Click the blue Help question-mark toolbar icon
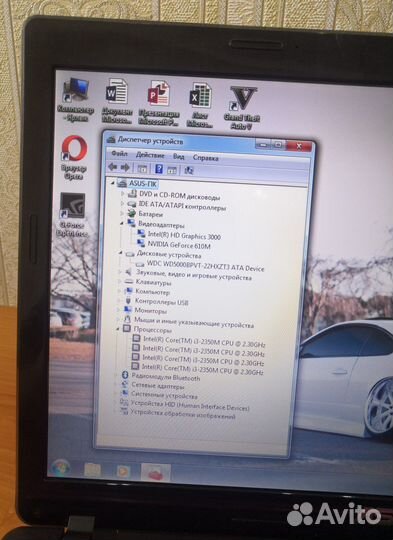 click(159, 169)
